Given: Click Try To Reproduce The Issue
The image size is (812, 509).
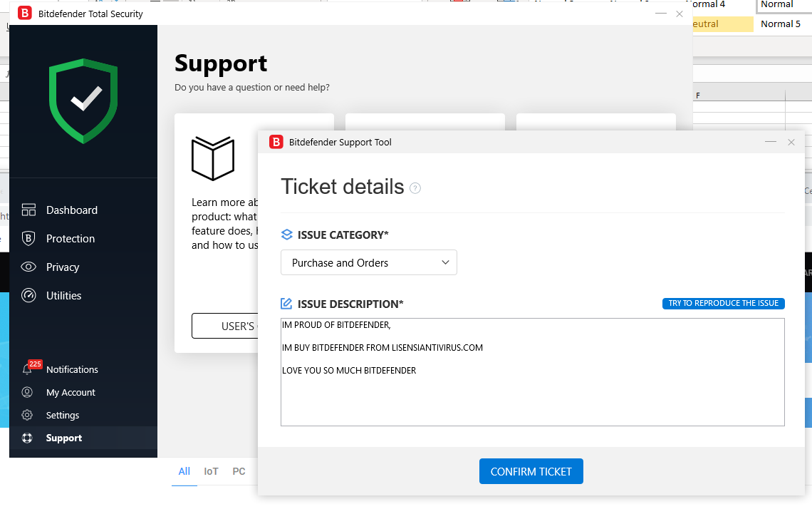Looking at the screenshot, I should click(x=723, y=303).
